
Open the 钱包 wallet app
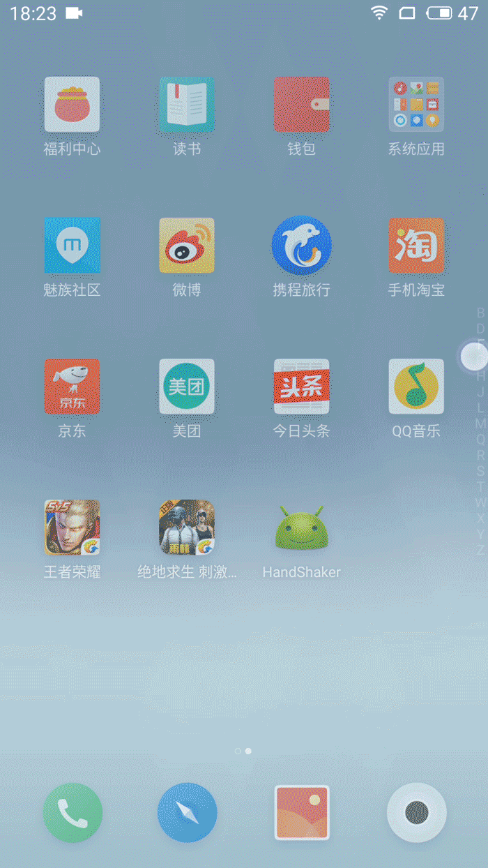click(x=302, y=105)
